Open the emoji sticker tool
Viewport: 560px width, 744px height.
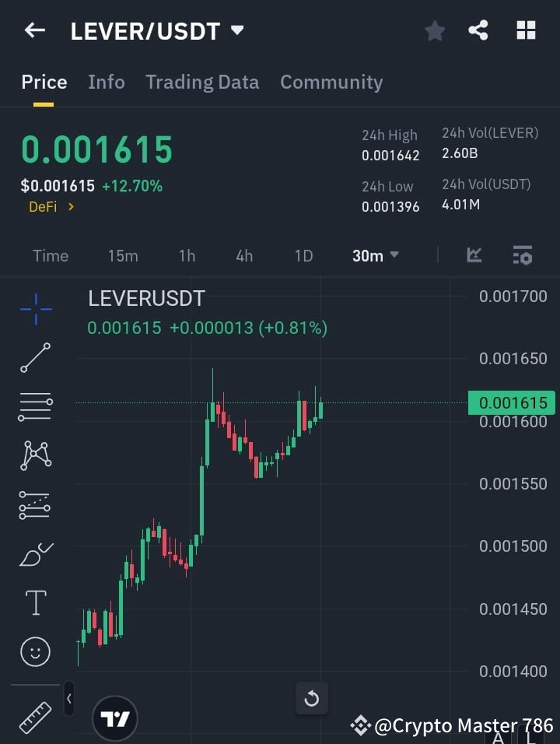click(35, 651)
